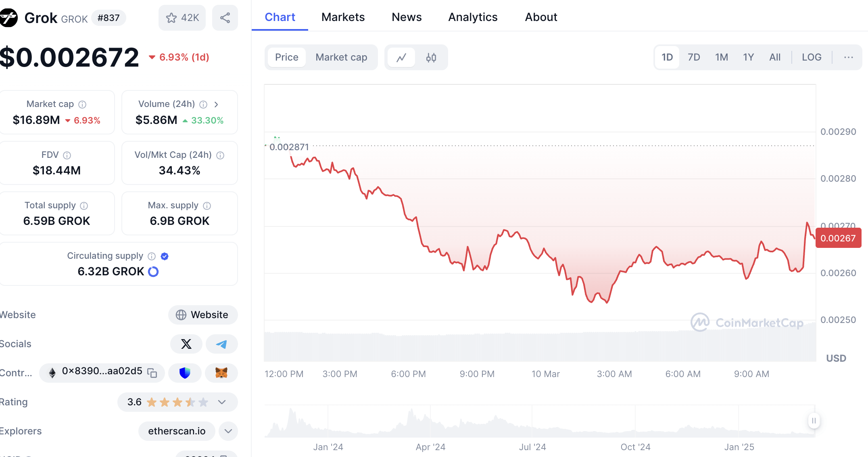Click the $18.44M FDV value
The image size is (868, 457).
tap(57, 170)
